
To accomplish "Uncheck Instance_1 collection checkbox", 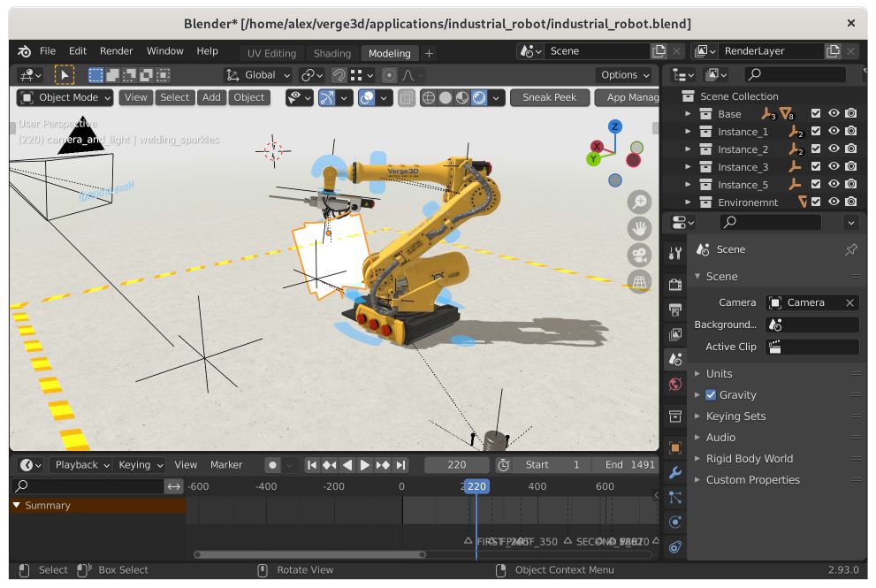I will [816, 132].
